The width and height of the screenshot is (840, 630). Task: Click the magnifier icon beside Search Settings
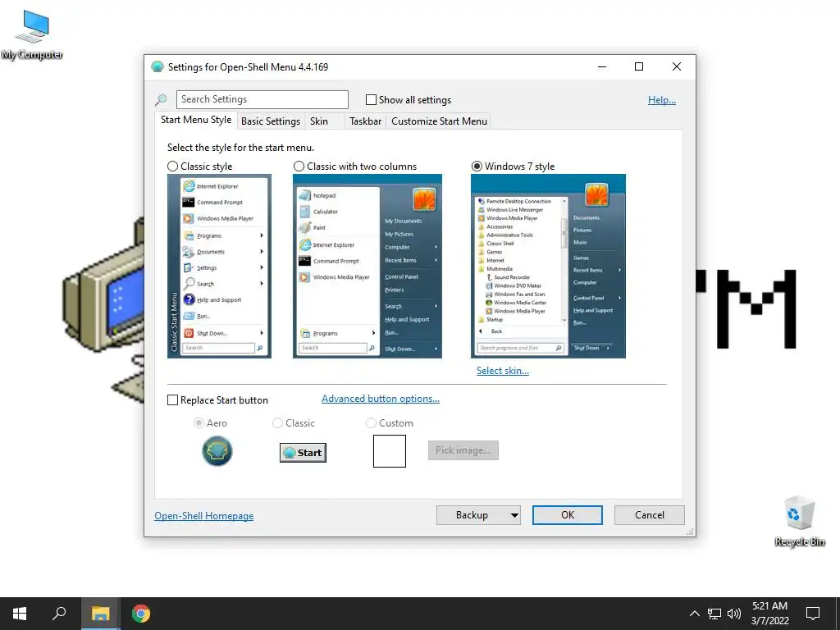161,99
